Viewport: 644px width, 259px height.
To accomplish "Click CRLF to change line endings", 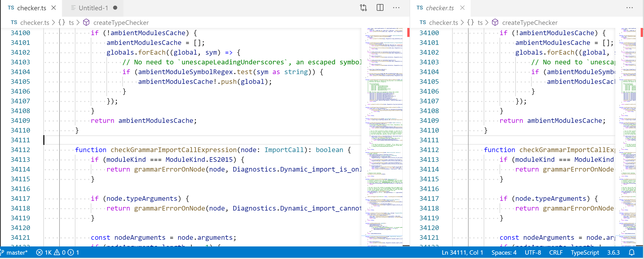I will (x=556, y=253).
